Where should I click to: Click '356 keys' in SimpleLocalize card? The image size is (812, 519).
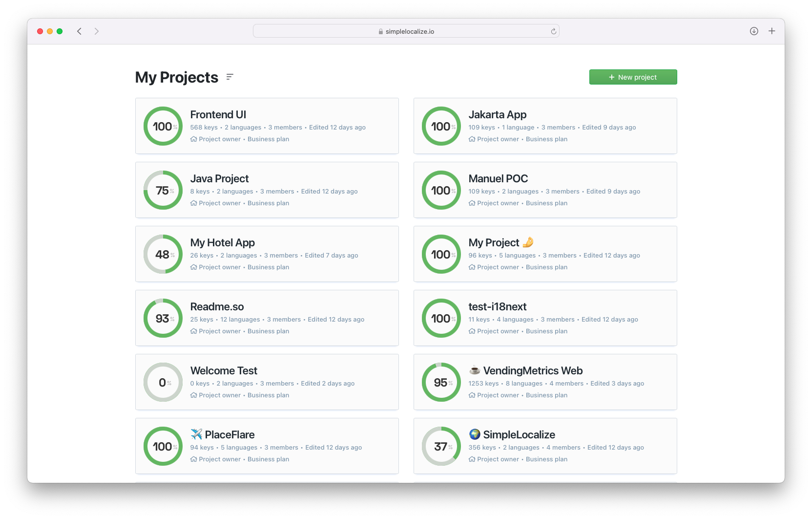point(482,448)
